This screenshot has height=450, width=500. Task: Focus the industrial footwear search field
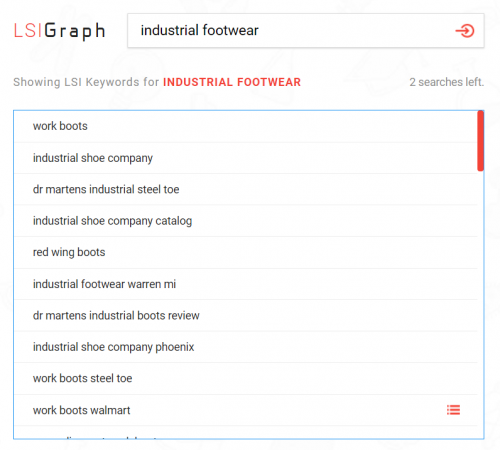(305, 31)
